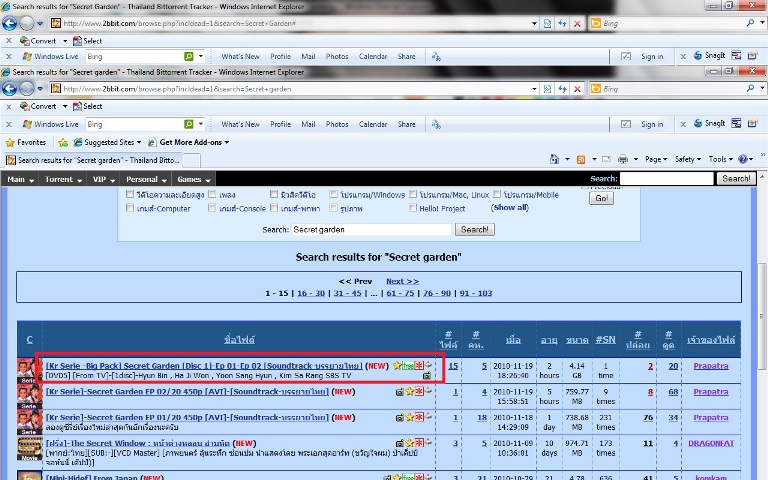The width and height of the screenshot is (768, 480).
Task: Click green free badge in Big Pack Disc 1 row
Action: (x=408, y=365)
